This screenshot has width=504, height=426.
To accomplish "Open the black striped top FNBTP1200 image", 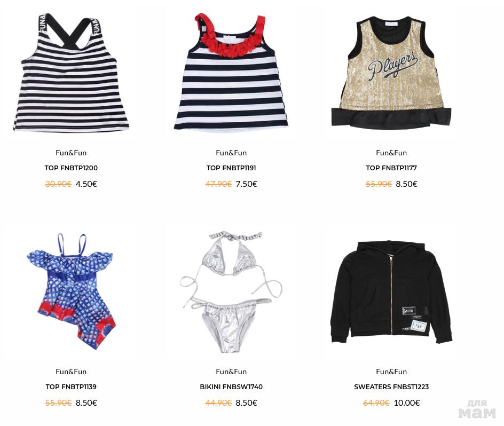I will coord(71,73).
